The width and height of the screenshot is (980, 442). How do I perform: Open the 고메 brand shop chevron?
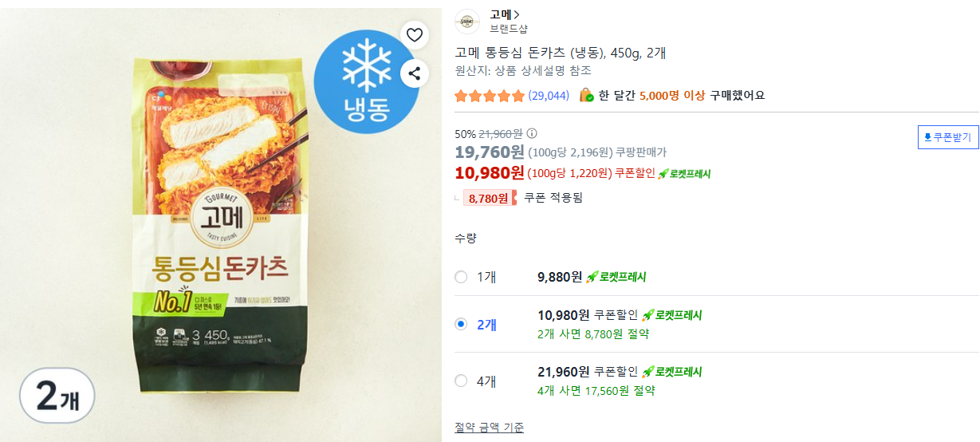[517, 14]
